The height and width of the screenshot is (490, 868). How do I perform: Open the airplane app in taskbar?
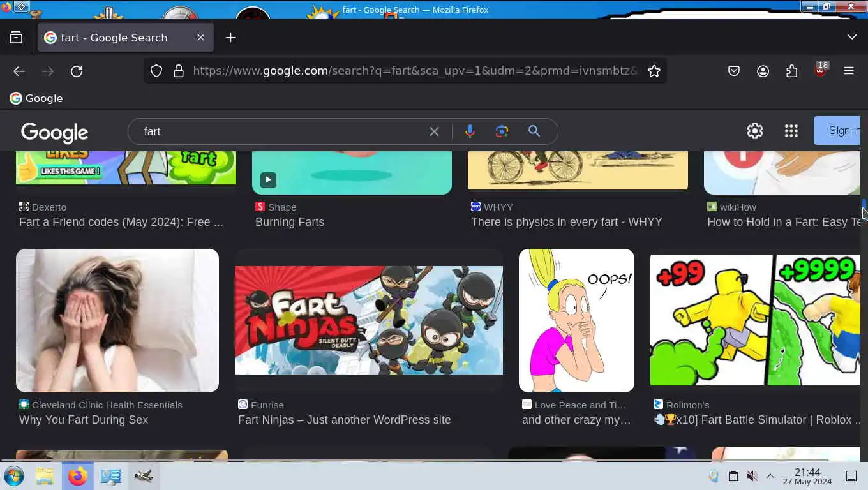144,476
